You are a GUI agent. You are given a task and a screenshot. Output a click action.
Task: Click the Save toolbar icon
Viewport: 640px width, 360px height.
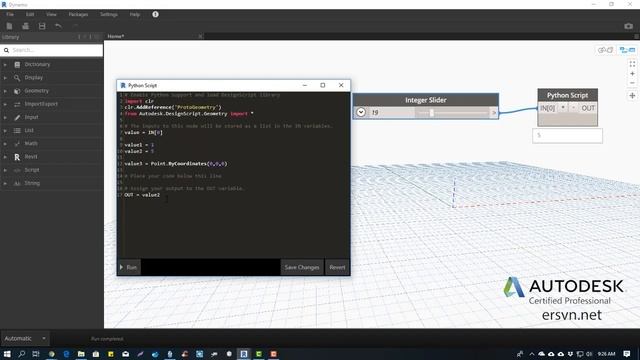(42, 26)
